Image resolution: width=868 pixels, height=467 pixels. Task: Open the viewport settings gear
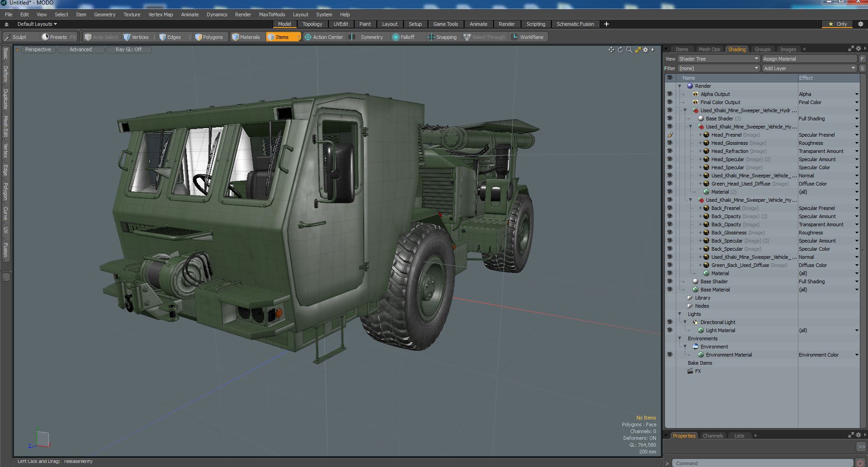[x=645, y=50]
